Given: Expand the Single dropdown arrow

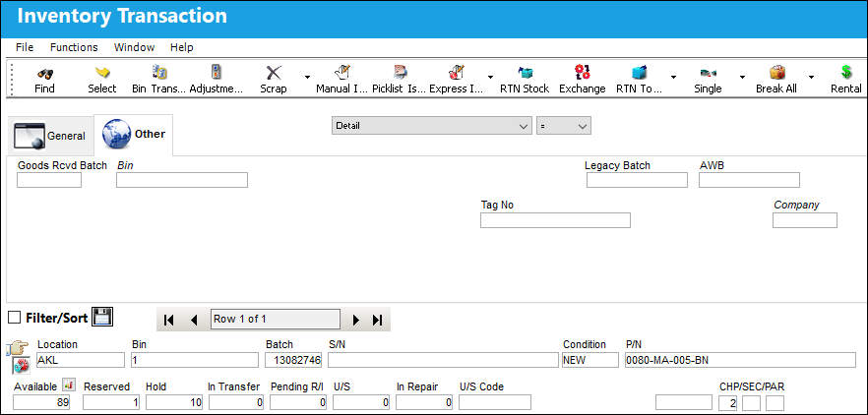Looking at the screenshot, I should pos(742,77).
